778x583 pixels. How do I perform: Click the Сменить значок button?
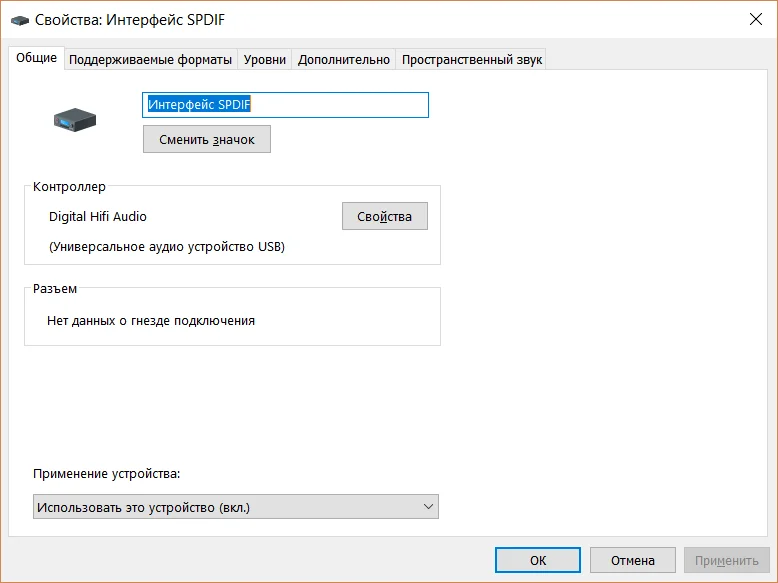(x=207, y=139)
